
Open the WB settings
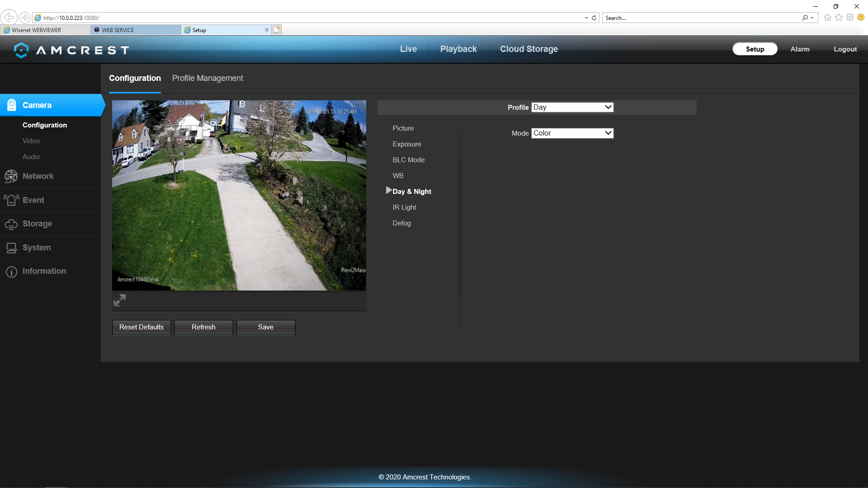coord(398,176)
